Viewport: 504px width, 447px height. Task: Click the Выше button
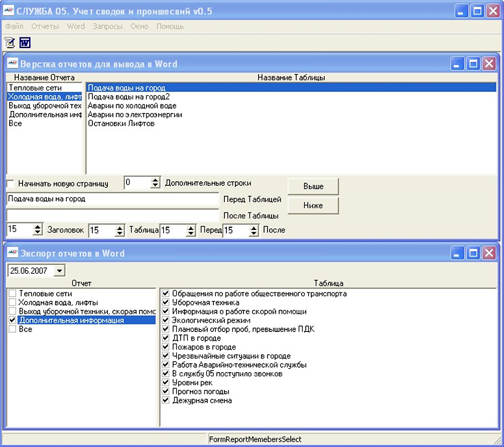313,186
